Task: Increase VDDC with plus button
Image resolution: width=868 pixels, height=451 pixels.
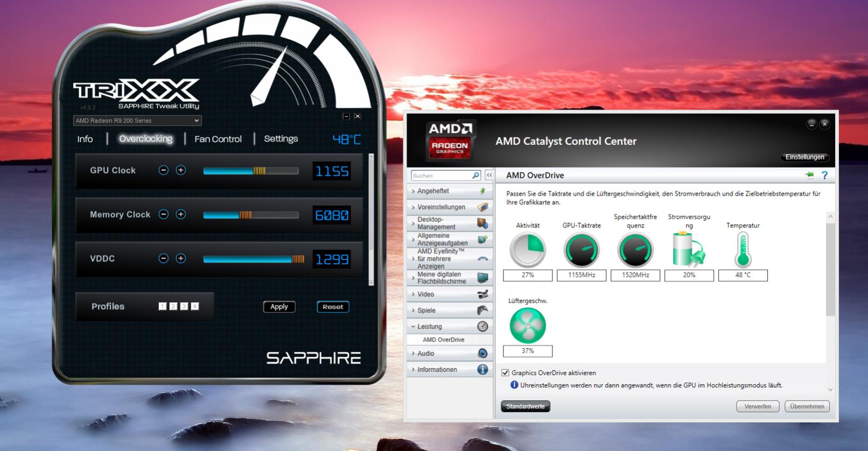Action: (181, 259)
